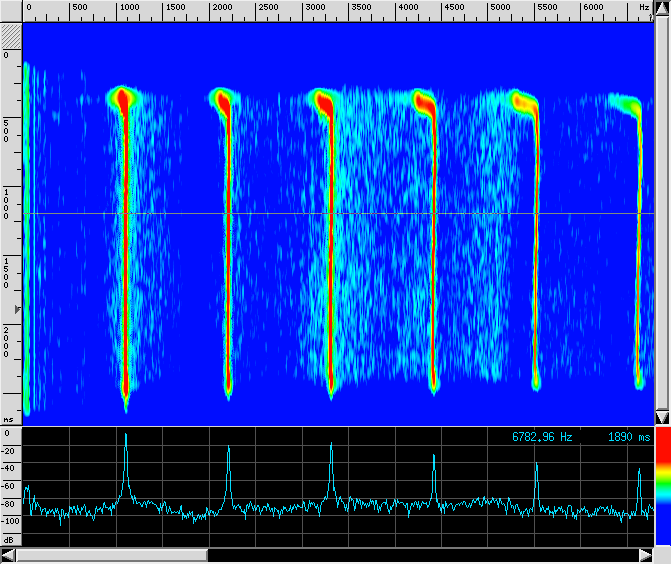Screen dimensions: 671x564
Task: Click the down arrow of vertical scrollbar
Action: point(662,417)
